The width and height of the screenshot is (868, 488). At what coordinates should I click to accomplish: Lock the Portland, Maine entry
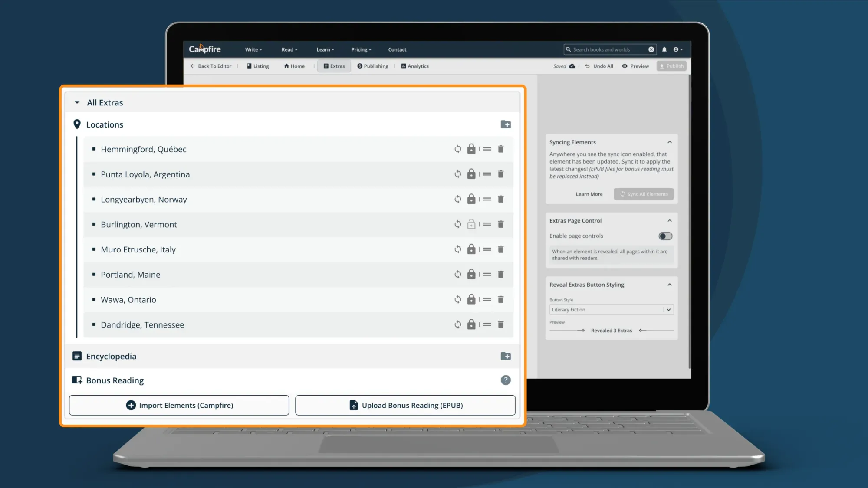(x=471, y=274)
